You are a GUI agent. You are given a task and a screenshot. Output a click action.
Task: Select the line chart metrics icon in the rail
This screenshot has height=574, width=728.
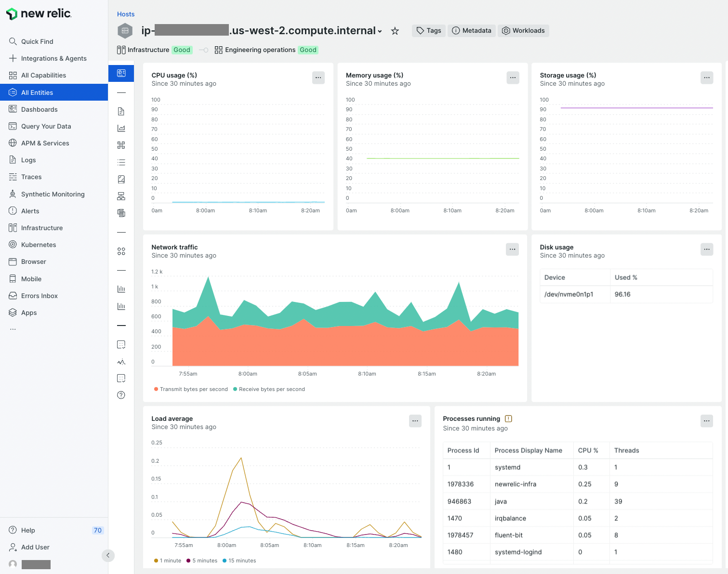coord(121,128)
